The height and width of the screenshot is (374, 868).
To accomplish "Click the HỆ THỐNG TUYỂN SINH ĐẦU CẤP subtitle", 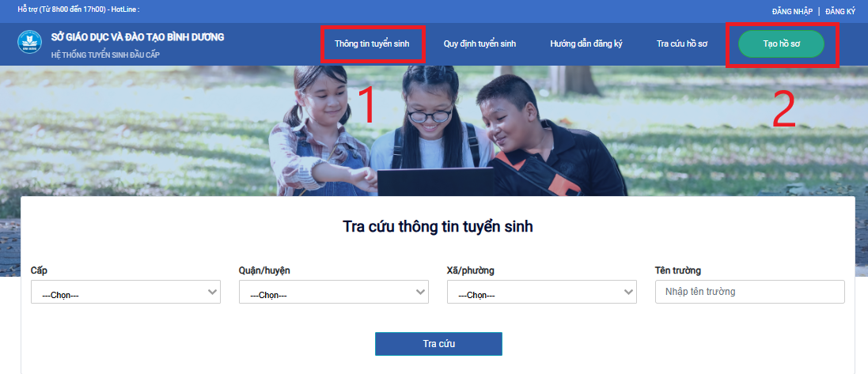I will pos(105,55).
